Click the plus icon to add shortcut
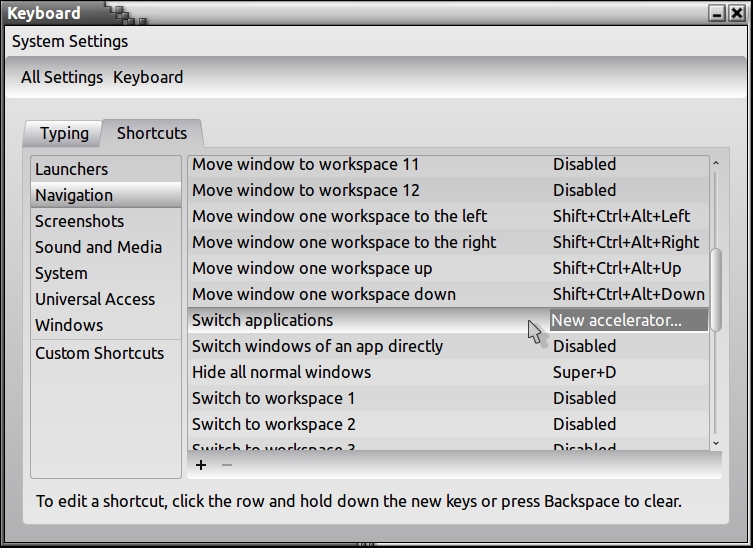The height and width of the screenshot is (548, 753). pyautogui.click(x=201, y=465)
